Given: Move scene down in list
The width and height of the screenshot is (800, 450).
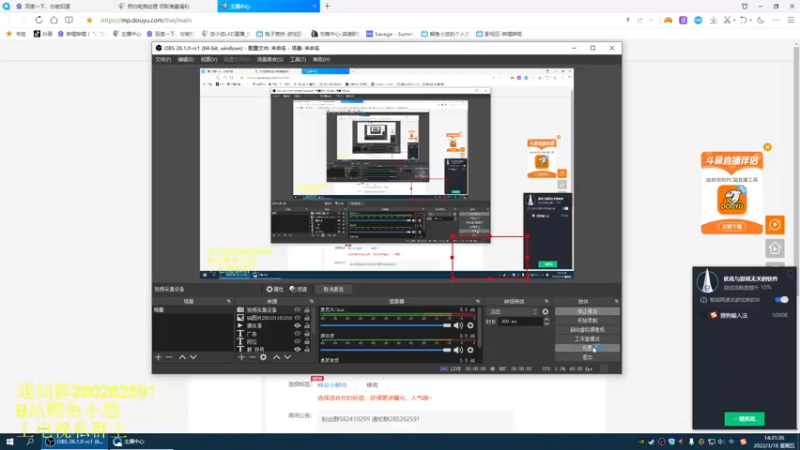Looking at the screenshot, I should tap(193, 357).
